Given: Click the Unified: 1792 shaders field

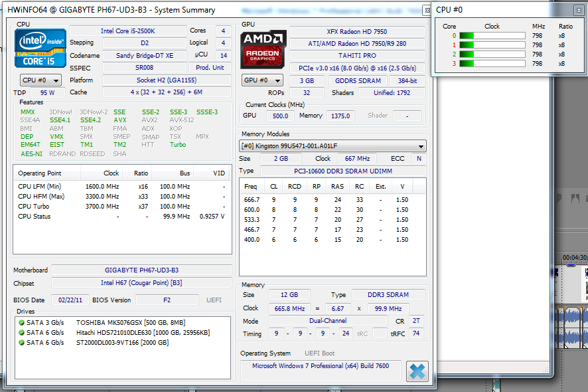Looking at the screenshot, I should [392, 93].
